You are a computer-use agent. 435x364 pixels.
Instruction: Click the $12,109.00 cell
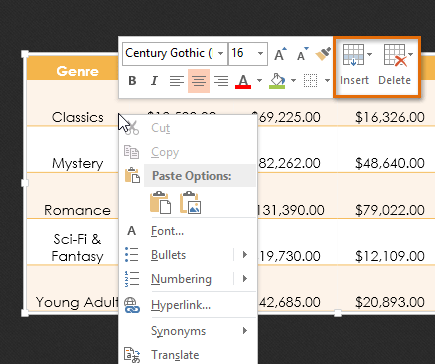390,256
